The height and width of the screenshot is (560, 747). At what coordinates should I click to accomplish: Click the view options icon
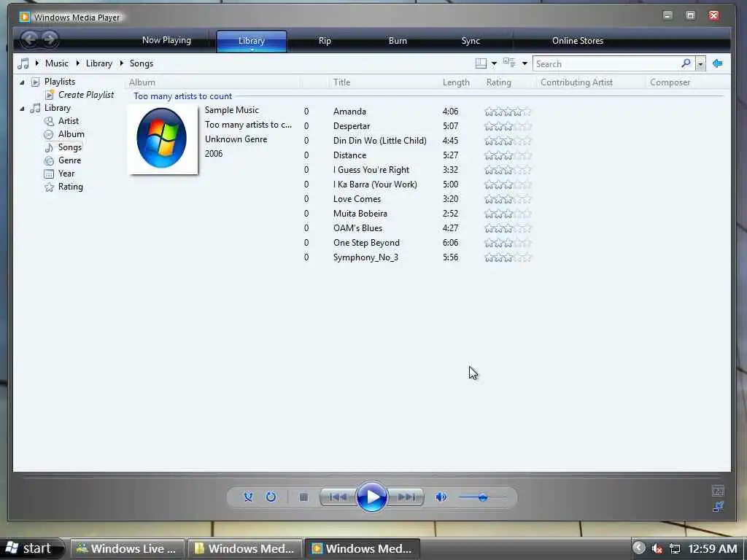click(x=509, y=63)
